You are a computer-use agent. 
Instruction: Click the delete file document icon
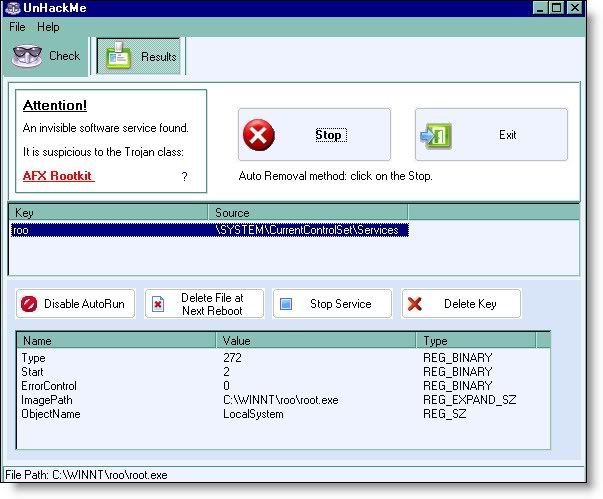click(x=158, y=304)
